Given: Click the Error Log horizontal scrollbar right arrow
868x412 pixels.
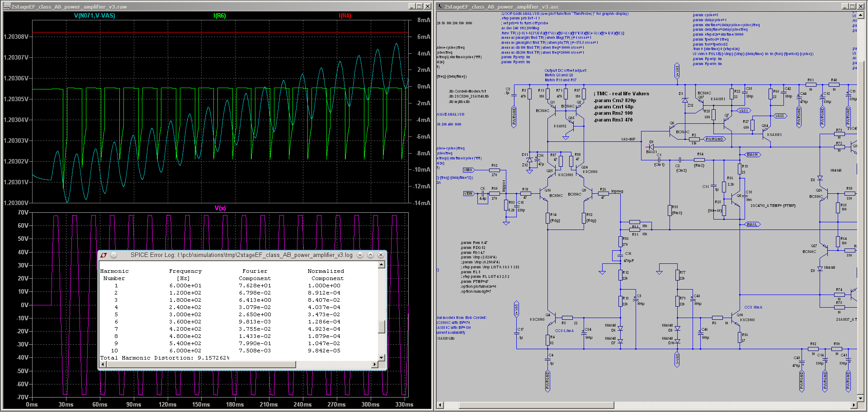Looking at the screenshot, I should 374,365.
